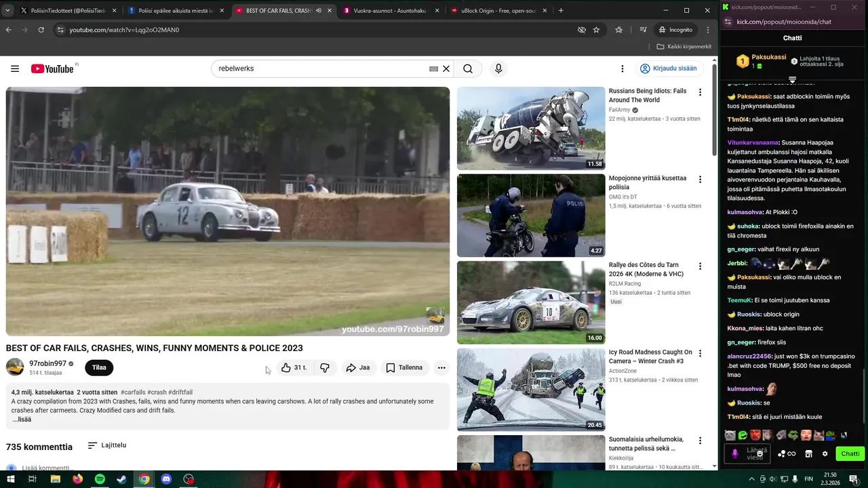
Task: Select the Pepe frog emote in Kick
Action: (x=793, y=435)
